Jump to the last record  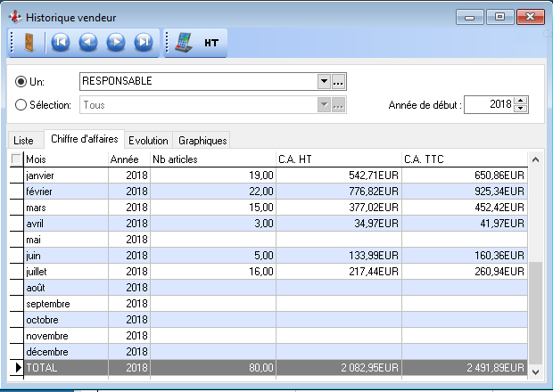[143, 42]
